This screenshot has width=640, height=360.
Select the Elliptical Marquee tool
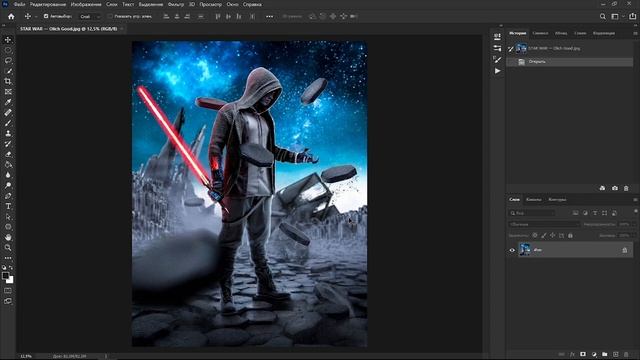[x=8, y=50]
